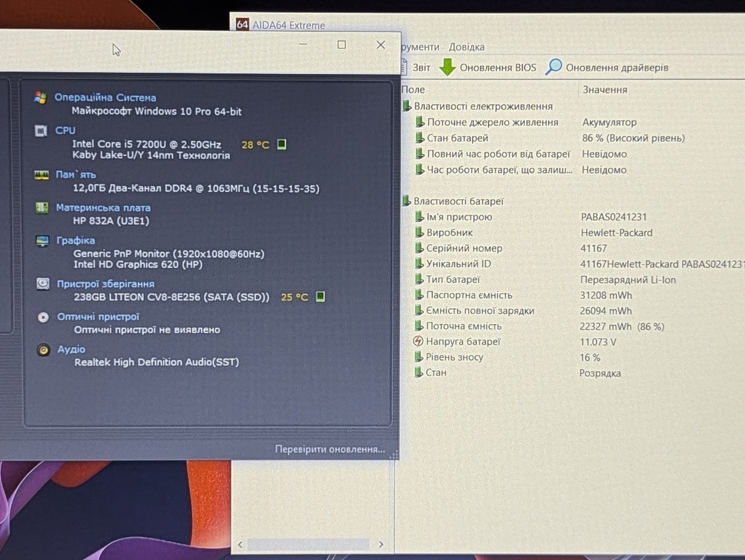Click the RAM memory module icon
This screenshot has width=745, height=560.
(41, 175)
